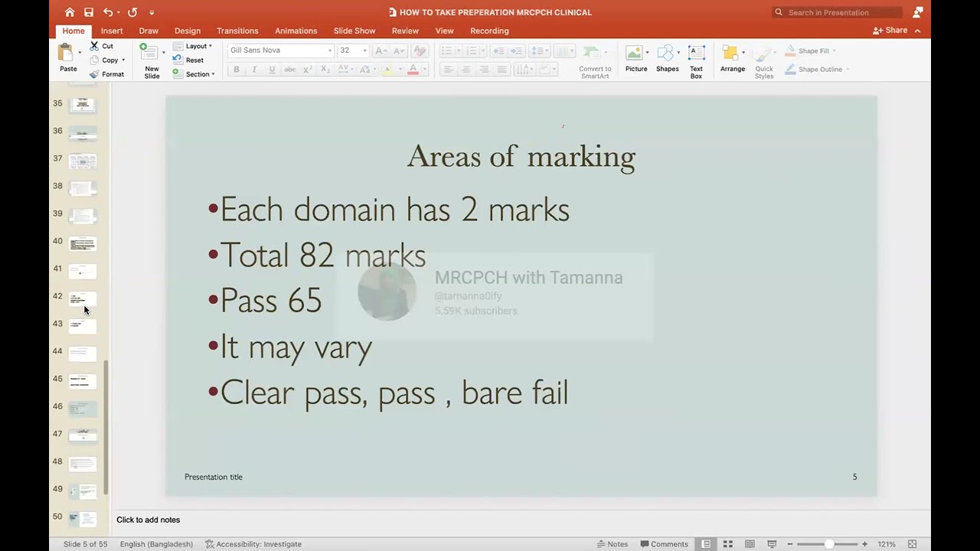
Task: Toggle bold formatting
Action: (x=237, y=70)
